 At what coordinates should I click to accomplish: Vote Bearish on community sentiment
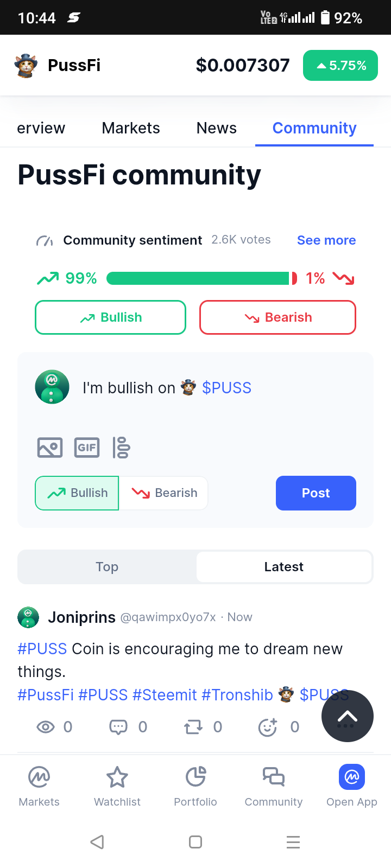pyautogui.click(x=278, y=317)
